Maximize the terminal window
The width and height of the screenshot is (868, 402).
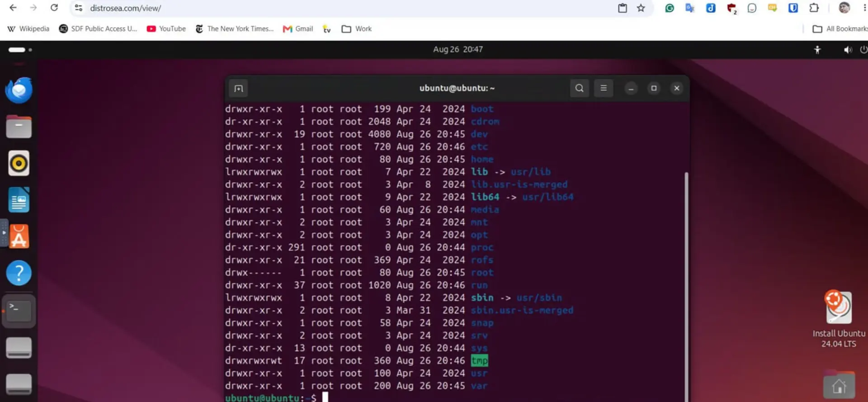(x=654, y=88)
